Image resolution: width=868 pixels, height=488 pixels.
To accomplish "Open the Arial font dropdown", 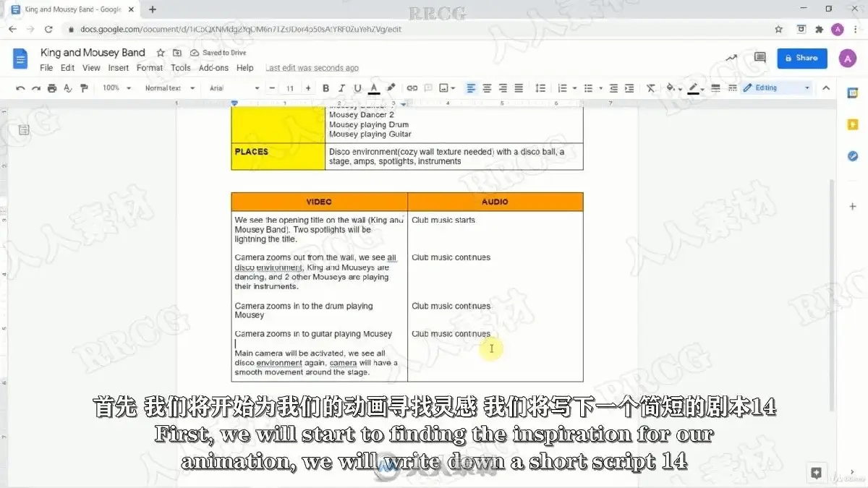I will tap(234, 88).
